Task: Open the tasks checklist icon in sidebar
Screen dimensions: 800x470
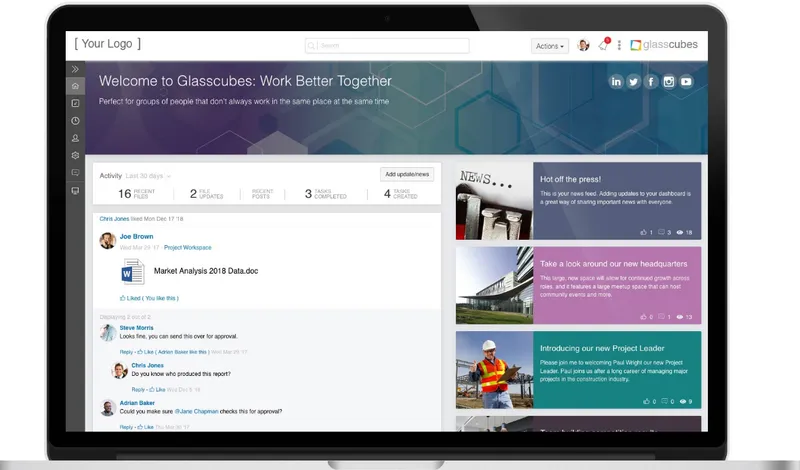Action: 75,103
